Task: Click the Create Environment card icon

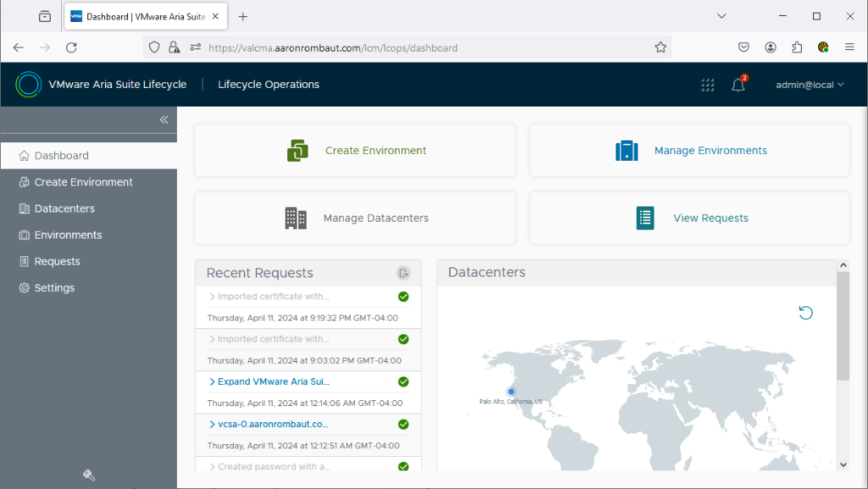Action: click(297, 151)
